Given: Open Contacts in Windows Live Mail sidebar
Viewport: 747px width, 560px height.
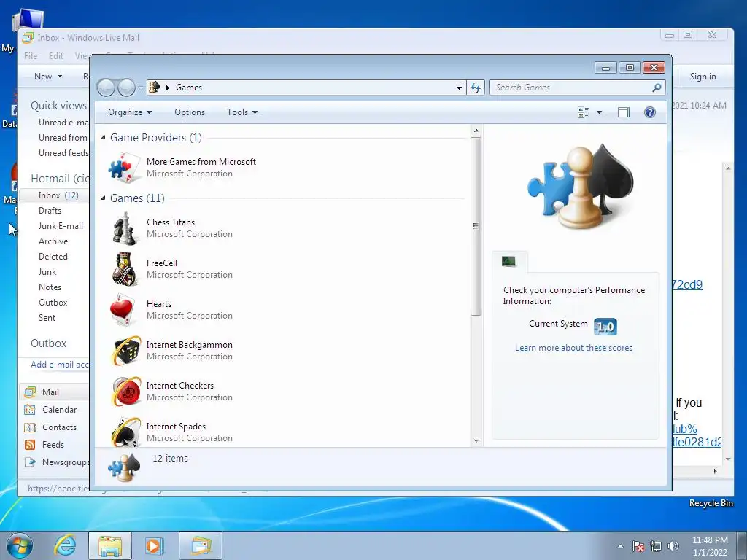Looking at the screenshot, I should 60,427.
